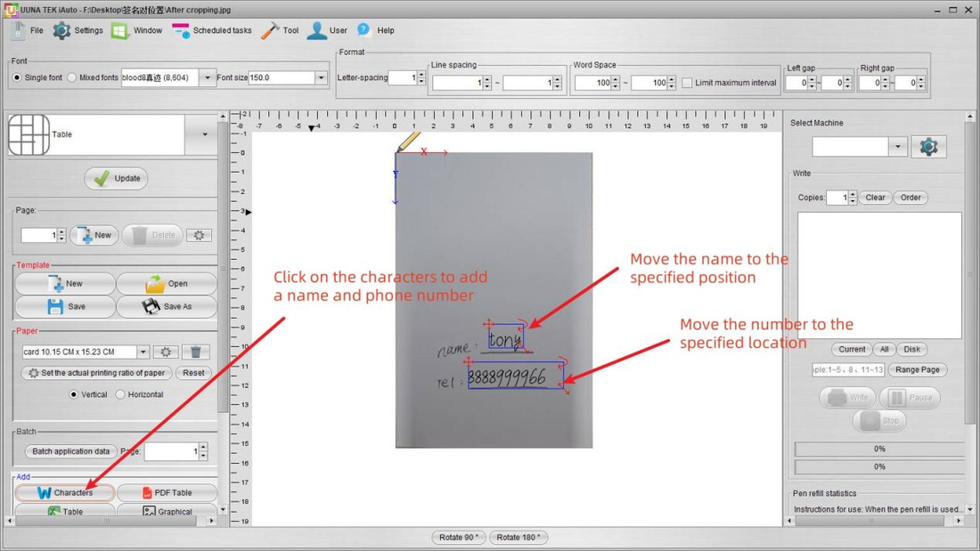Viewport: 980px width, 551px height.
Task: Click the machine settings gear icon
Action: tap(929, 146)
